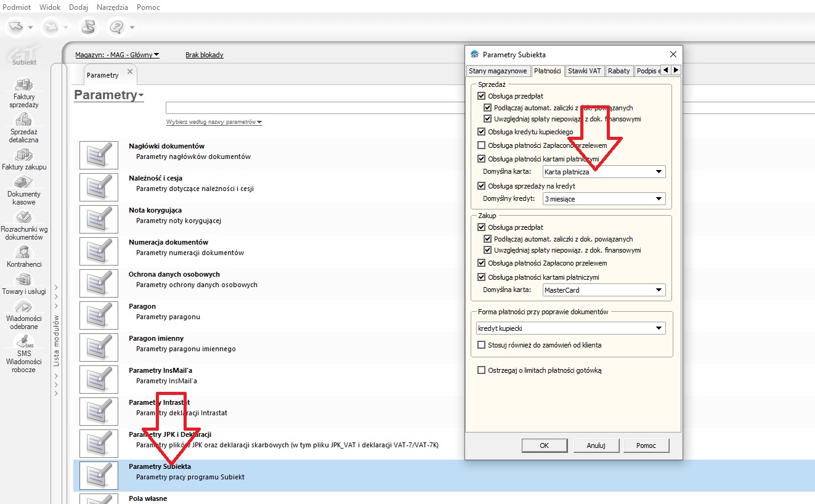Image resolution: width=815 pixels, height=504 pixels.
Task: Toggle Obsługa sprzedaży na kredyt checkbox
Action: tap(482, 186)
